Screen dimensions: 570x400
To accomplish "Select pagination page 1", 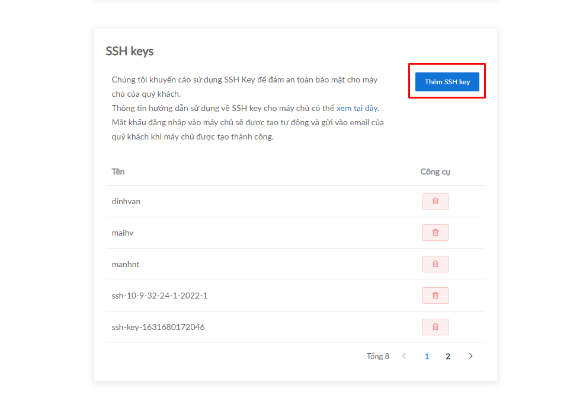I will (427, 356).
